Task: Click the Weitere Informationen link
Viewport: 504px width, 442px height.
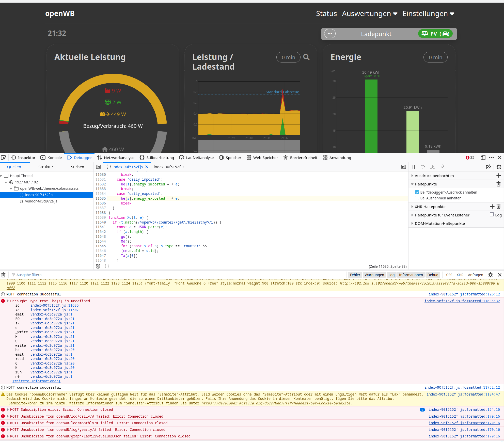Action: click(x=37, y=381)
